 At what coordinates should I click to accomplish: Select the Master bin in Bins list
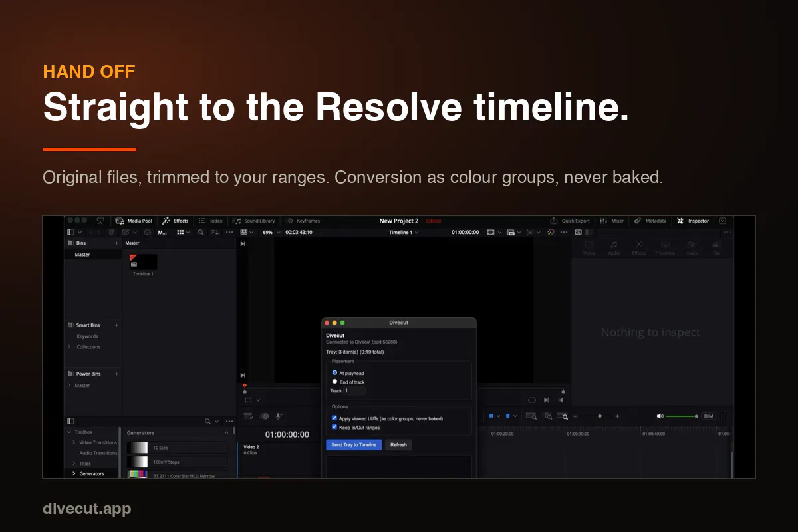82,255
